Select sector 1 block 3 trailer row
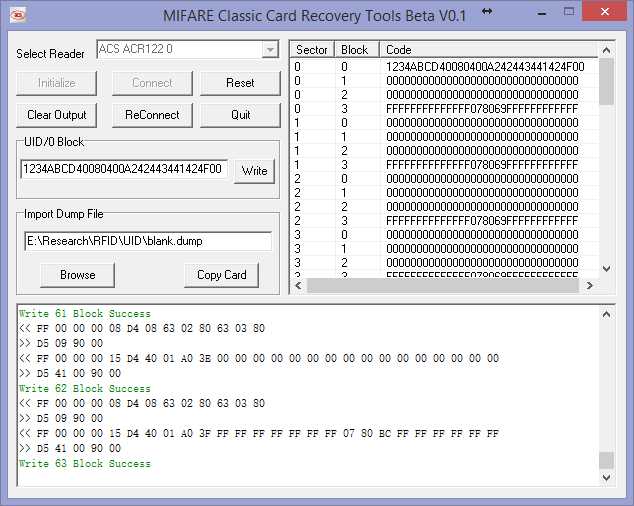 (444, 165)
